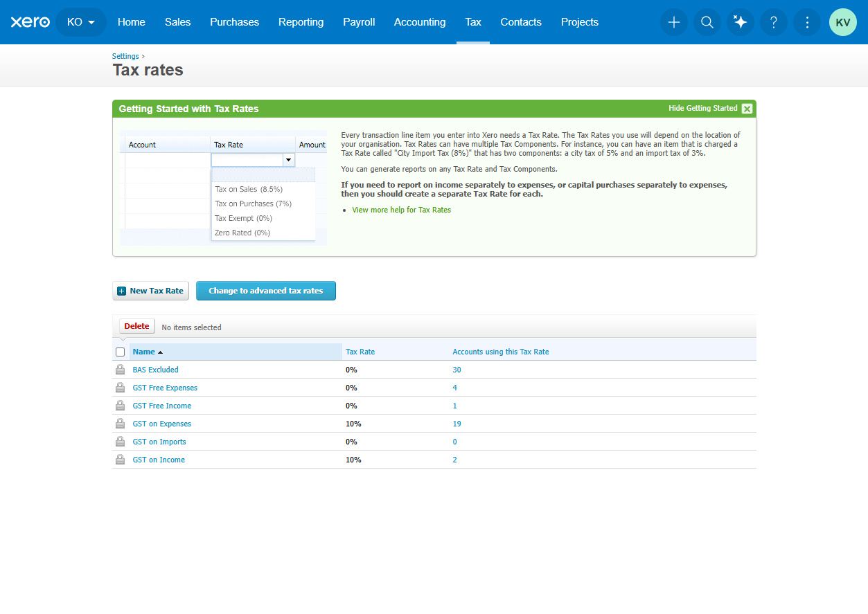
Task: Open the KV user avatar menu
Action: click(843, 22)
